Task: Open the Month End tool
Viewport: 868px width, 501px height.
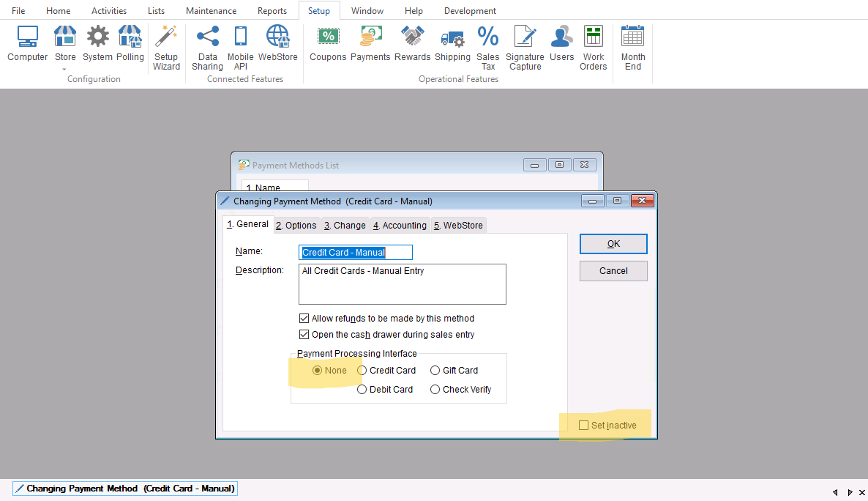Action: pyautogui.click(x=632, y=47)
